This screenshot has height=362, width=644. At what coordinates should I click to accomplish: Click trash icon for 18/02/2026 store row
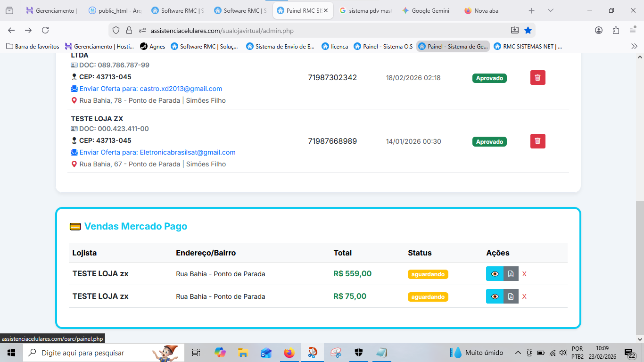[x=537, y=78]
